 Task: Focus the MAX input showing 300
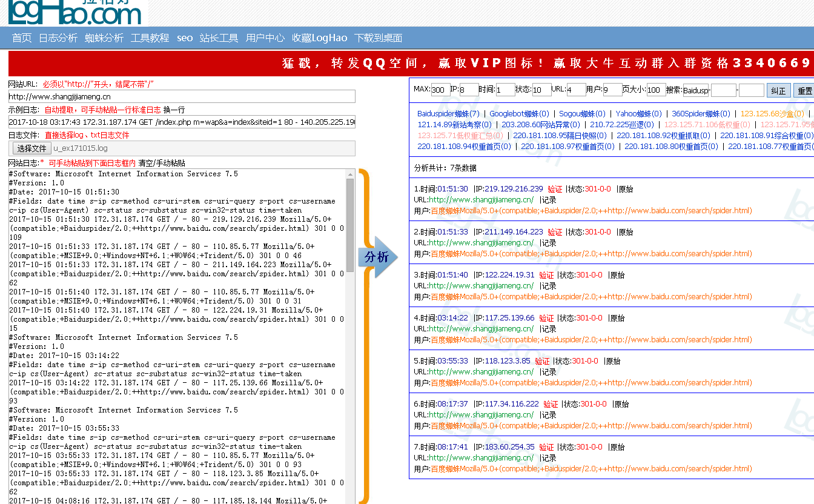coord(440,90)
